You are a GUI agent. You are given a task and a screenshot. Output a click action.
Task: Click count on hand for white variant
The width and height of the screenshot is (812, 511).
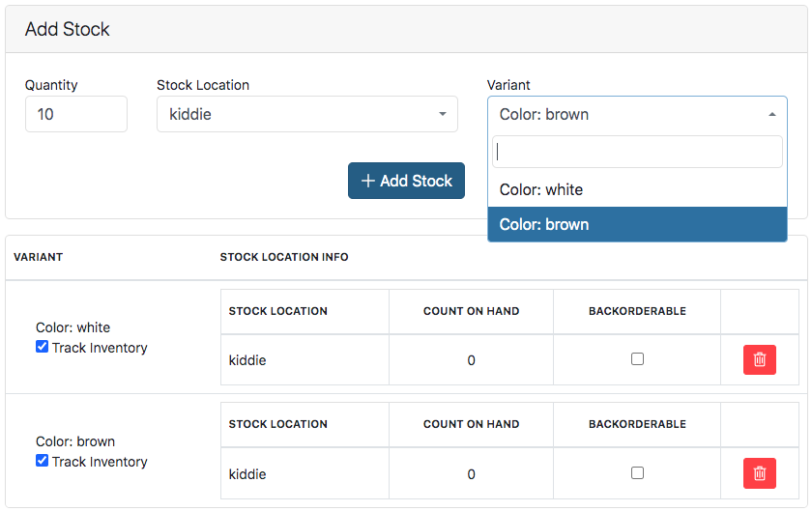471,360
